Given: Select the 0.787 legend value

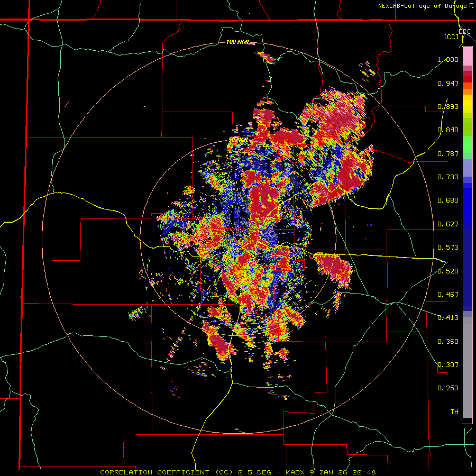Looking at the screenshot, I should (448, 153).
